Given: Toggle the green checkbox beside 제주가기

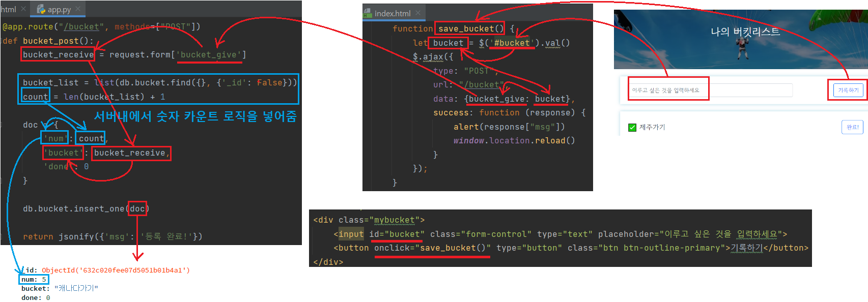Looking at the screenshot, I should pyautogui.click(x=632, y=127).
